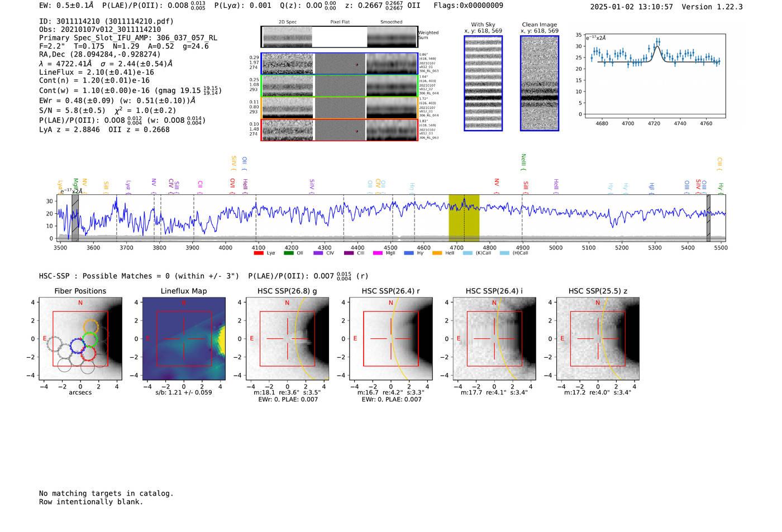This screenshot has width=782, height=532.
Task: Select the CIV purple legend swatch
Action: pyautogui.click(x=318, y=253)
